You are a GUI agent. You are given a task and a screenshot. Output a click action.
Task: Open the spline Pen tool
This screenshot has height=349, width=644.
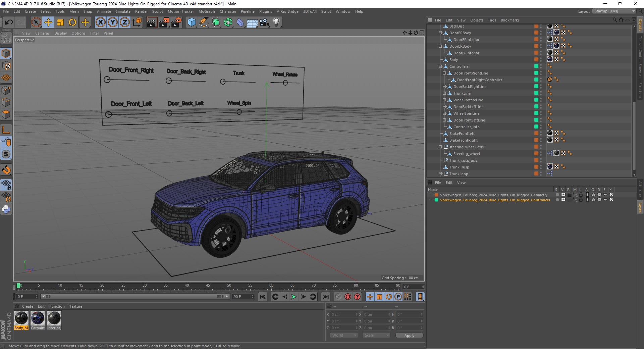pyautogui.click(x=204, y=22)
